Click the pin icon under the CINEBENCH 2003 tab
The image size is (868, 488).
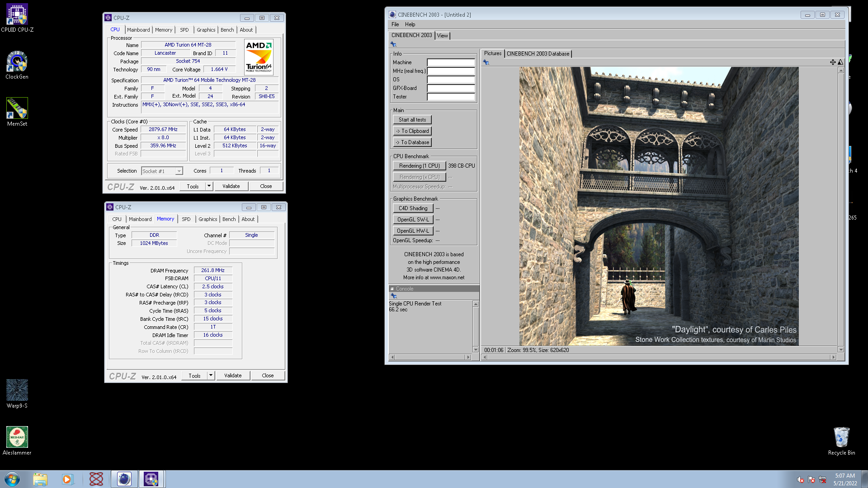[x=393, y=44]
